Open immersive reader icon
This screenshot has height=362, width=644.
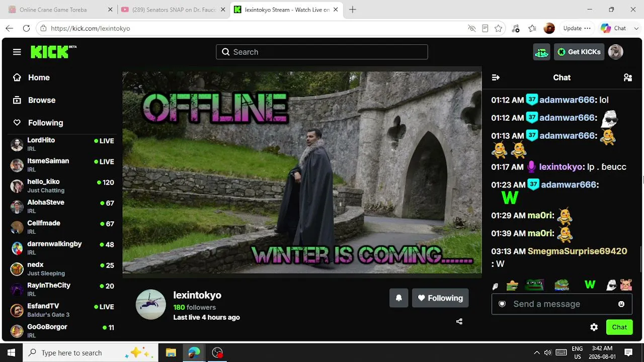(485, 28)
